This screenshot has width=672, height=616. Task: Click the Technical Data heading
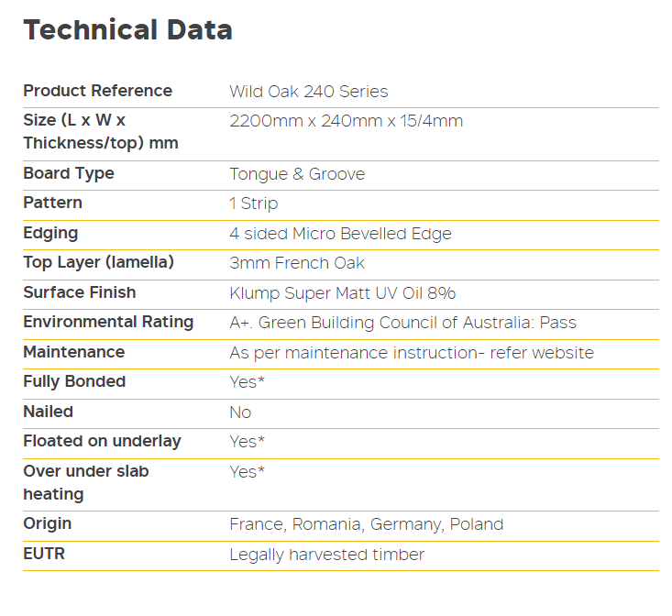point(127,30)
